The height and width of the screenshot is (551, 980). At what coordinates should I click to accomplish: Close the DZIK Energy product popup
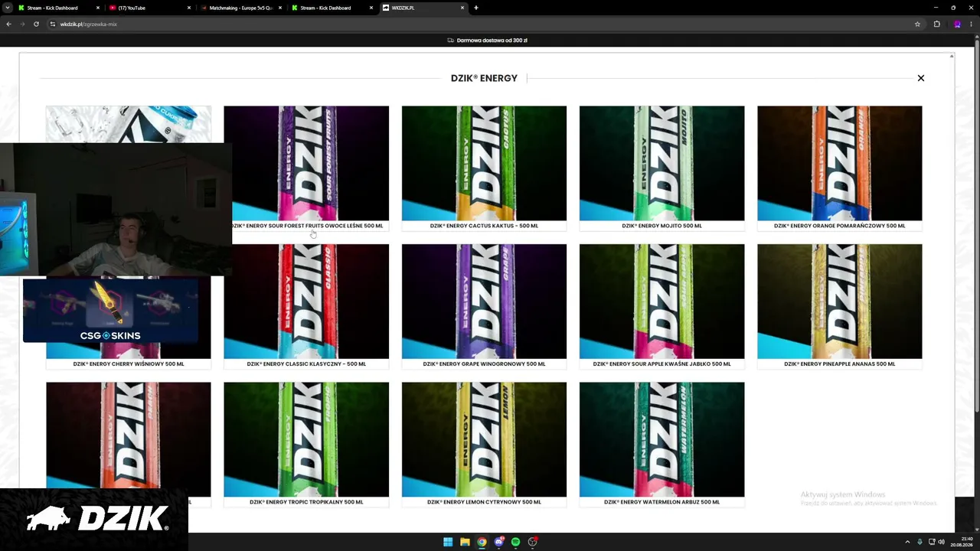tap(921, 78)
